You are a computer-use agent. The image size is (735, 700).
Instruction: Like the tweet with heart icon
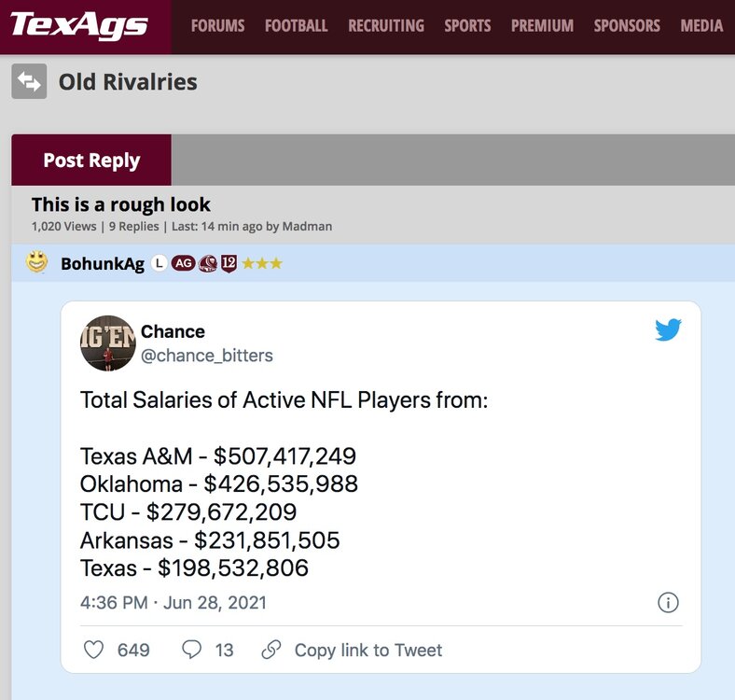tap(94, 650)
